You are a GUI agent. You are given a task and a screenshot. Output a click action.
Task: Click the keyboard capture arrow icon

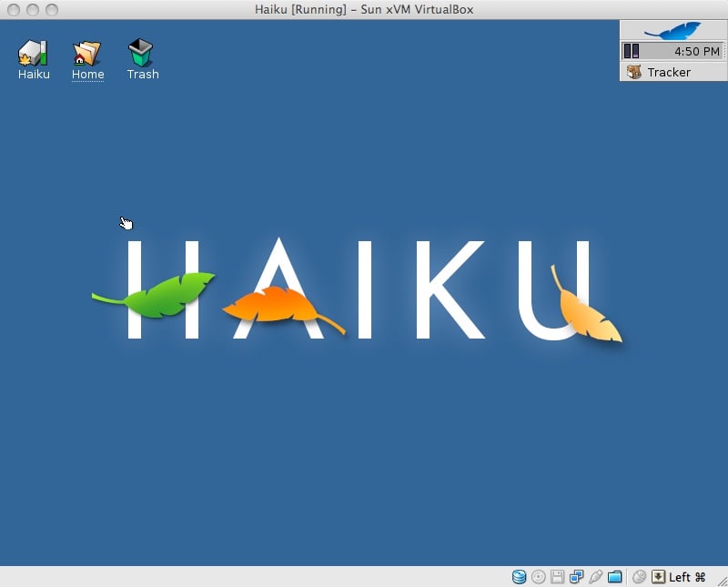(658, 577)
